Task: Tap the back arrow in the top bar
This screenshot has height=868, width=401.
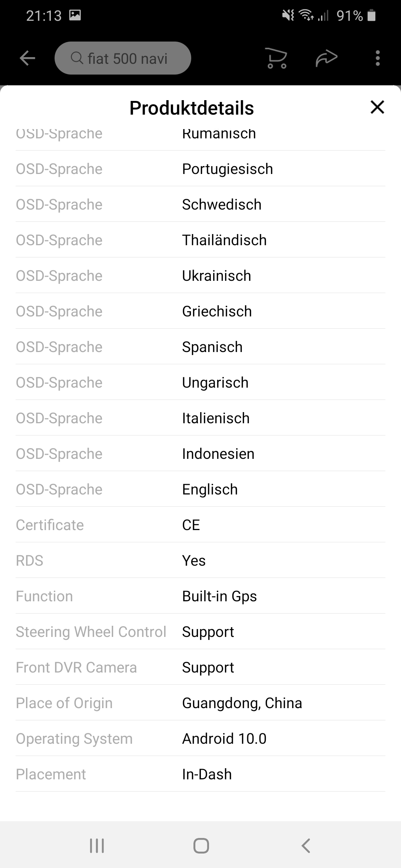Action: pyautogui.click(x=27, y=58)
